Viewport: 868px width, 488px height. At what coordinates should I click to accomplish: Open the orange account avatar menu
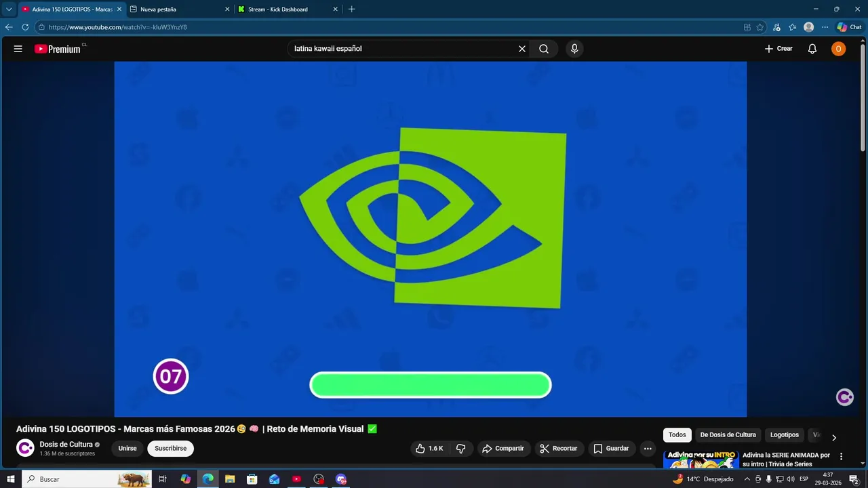click(839, 49)
